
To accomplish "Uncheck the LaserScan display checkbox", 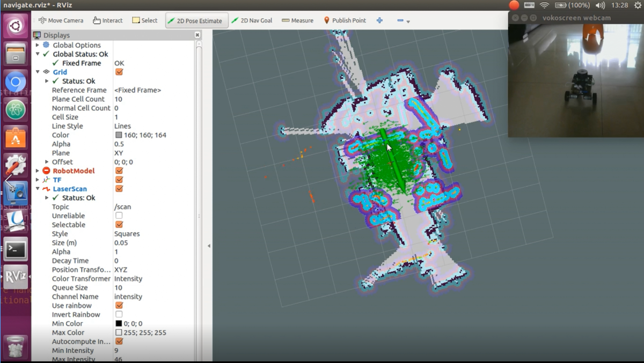I will 119,189.
